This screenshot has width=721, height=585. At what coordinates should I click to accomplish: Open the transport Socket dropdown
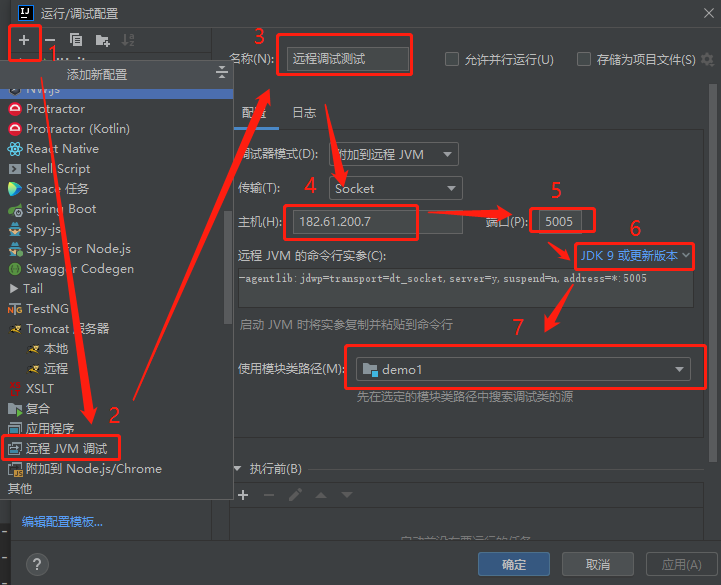pyautogui.click(x=395, y=188)
